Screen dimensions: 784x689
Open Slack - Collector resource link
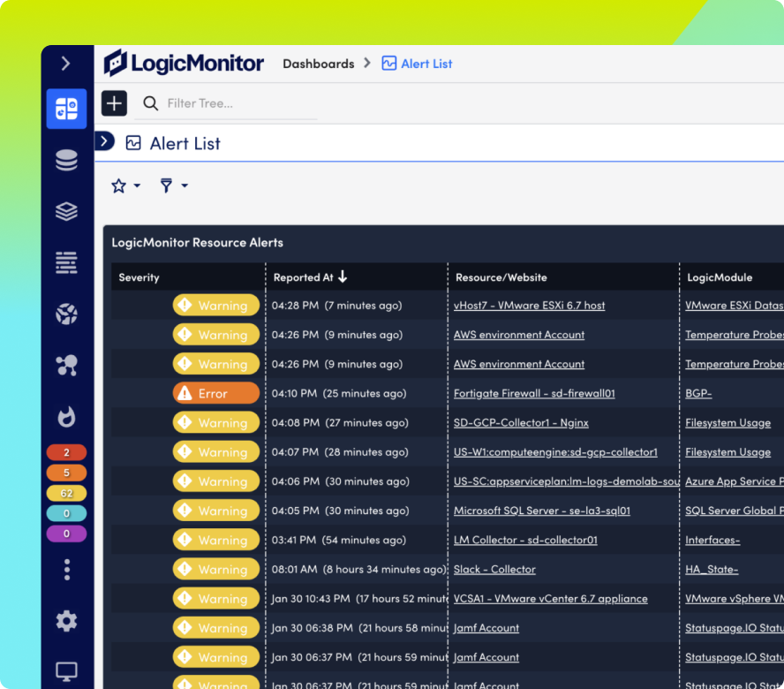[494, 570]
